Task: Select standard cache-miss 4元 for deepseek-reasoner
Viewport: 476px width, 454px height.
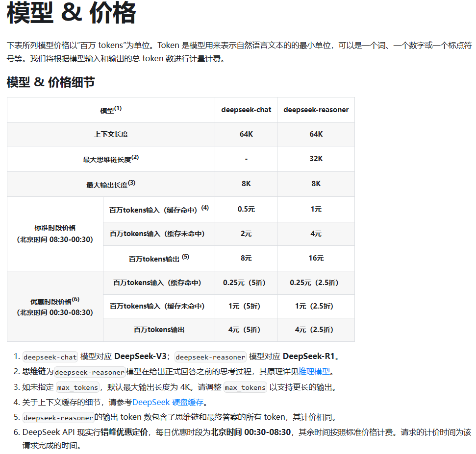Action: coord(316,234)
